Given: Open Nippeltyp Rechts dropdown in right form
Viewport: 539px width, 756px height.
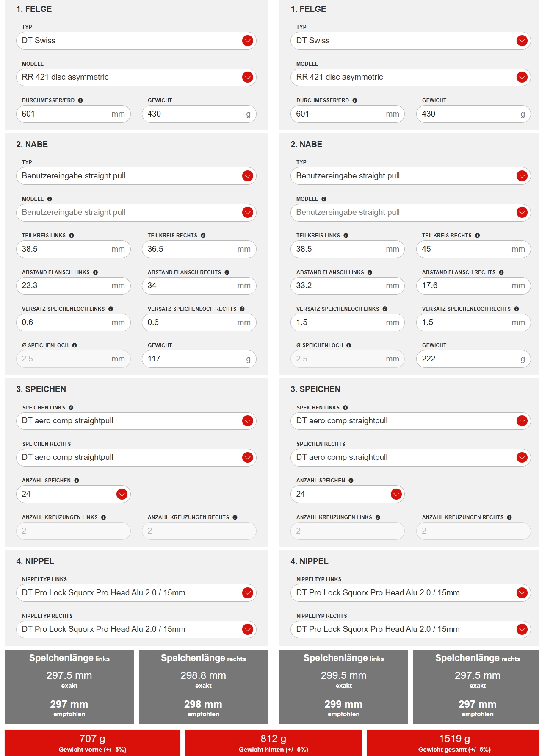Looking at the screenshot, I should (522, 629).
